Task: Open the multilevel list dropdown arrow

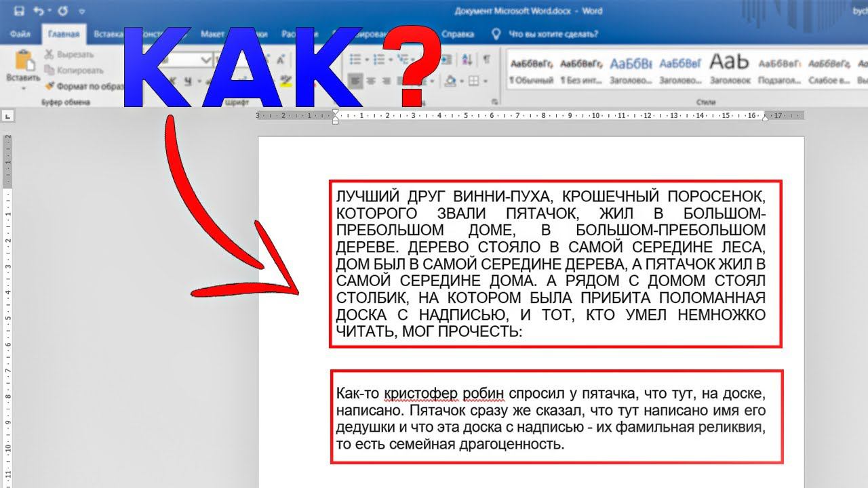Action: click(413, 60)
